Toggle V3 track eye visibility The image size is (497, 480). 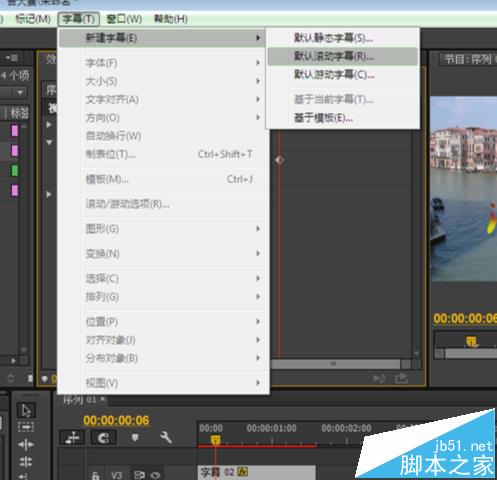click(155, 475)
